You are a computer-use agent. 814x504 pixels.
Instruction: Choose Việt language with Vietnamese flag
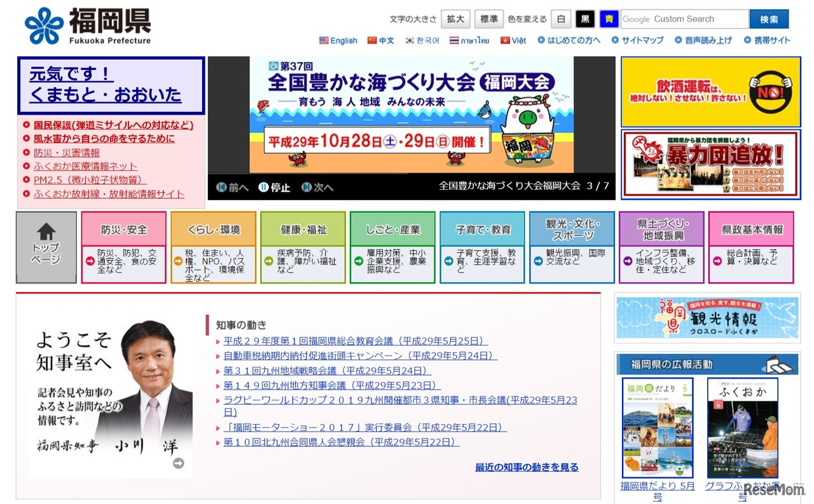tap(513, 41)
